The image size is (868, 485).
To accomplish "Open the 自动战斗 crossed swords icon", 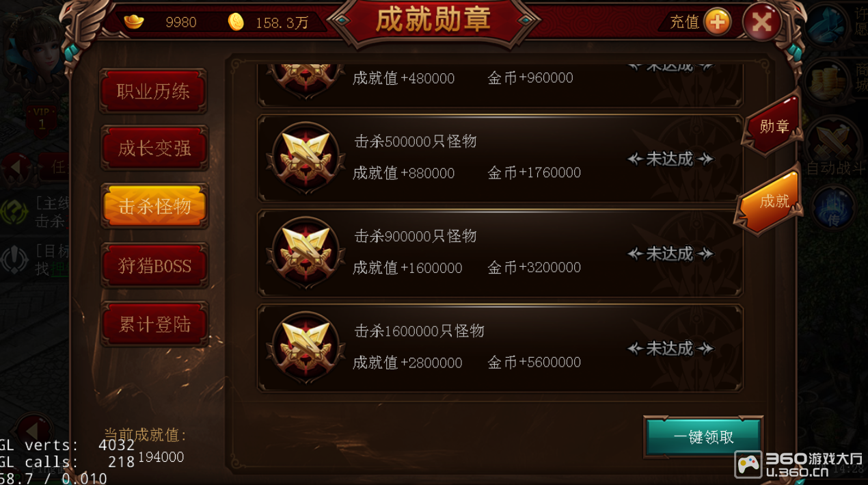I will [832, 142].
